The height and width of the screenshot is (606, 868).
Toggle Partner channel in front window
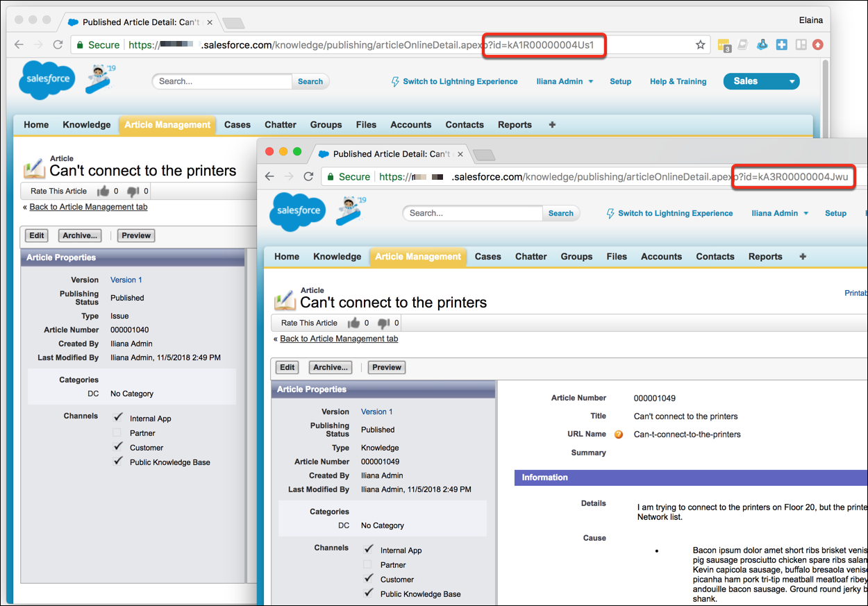coord(367,564)
